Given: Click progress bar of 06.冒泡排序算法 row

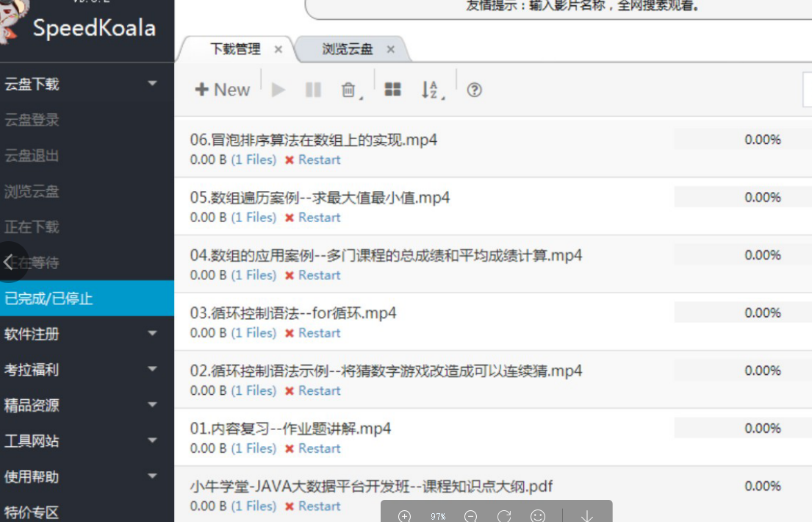Looking at the screenshot, I should click(743, 140).
